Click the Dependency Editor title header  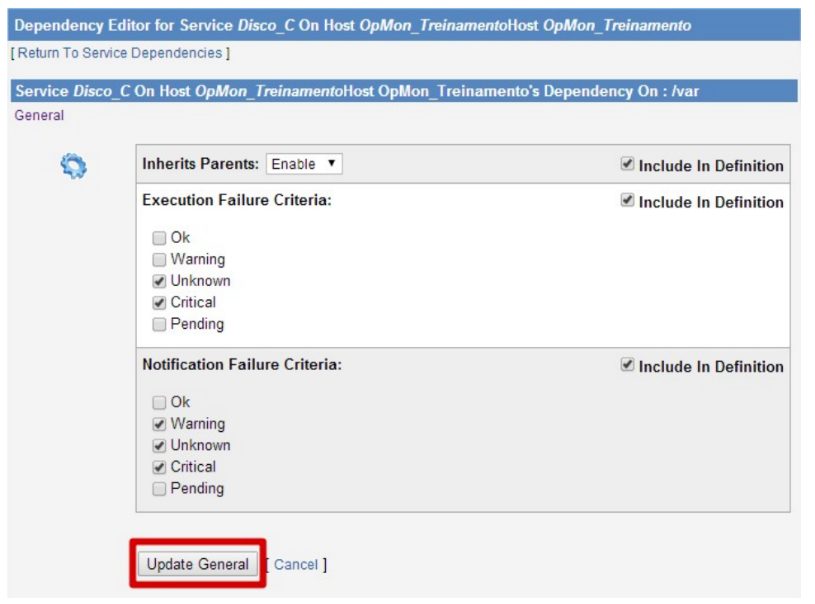352,25
